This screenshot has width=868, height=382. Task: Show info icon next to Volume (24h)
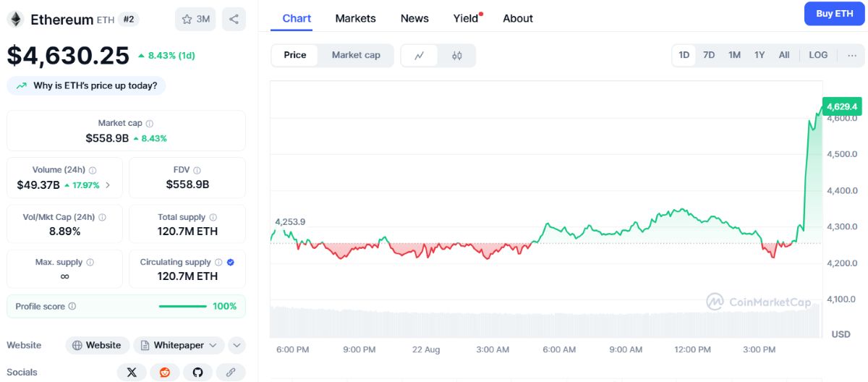93,170
